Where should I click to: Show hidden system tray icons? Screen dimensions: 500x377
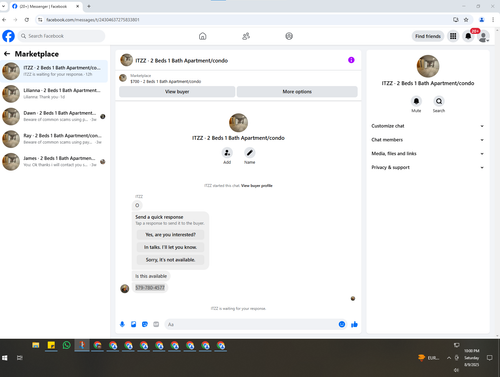point(449,358)
